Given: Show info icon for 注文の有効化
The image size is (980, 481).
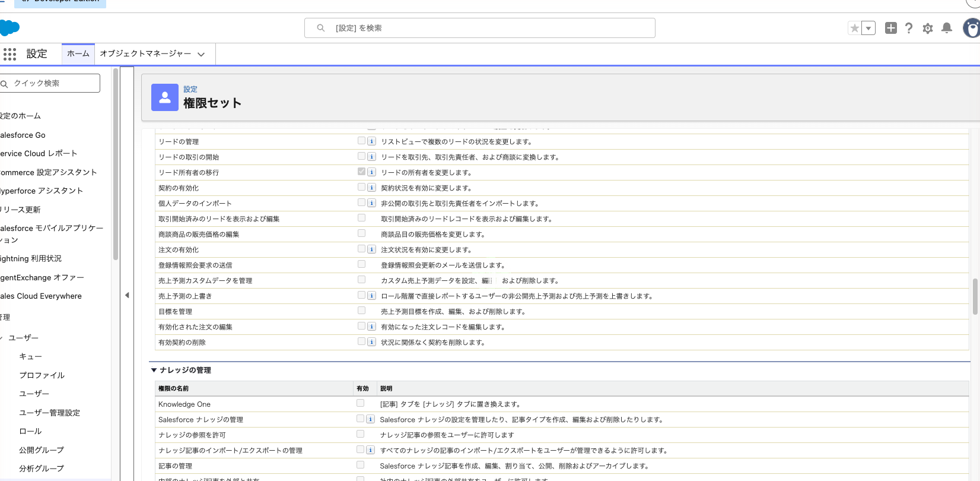Looking at the screenshot, I should [x=371, y=249].
